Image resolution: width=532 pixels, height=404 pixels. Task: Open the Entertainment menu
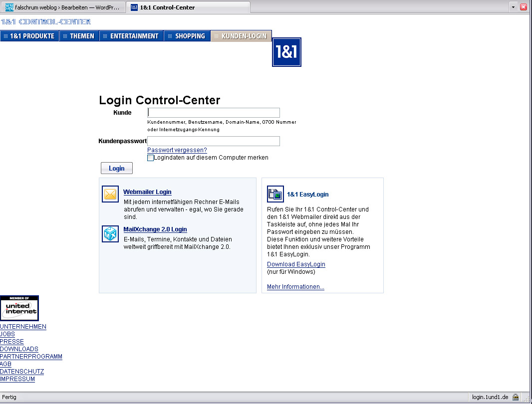[132, 36]
